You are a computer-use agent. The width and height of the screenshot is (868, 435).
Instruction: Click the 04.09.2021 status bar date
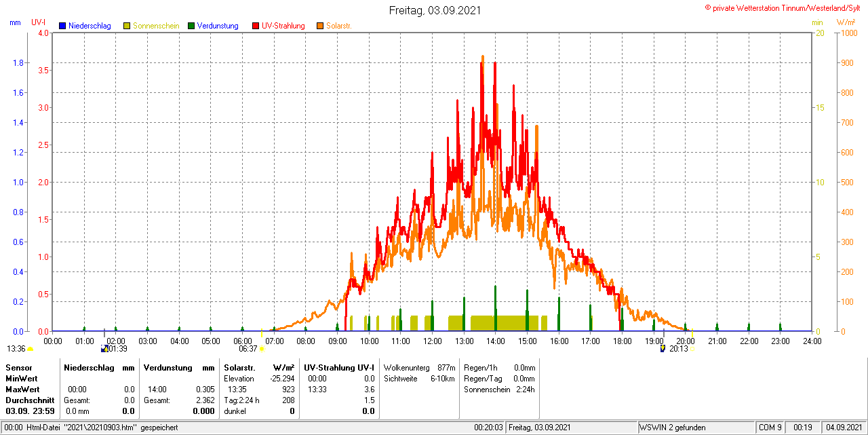[x=843, y=428]
